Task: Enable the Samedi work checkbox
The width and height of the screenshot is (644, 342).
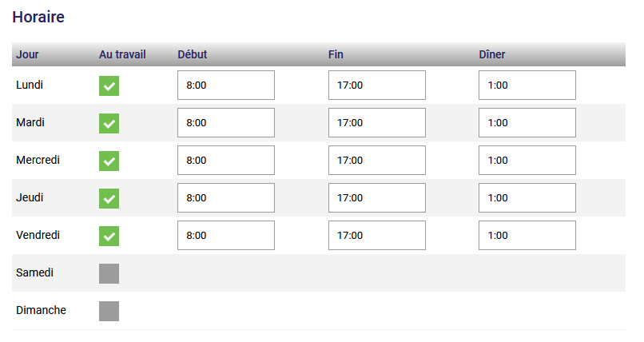Action: click(x=109, y=273)
